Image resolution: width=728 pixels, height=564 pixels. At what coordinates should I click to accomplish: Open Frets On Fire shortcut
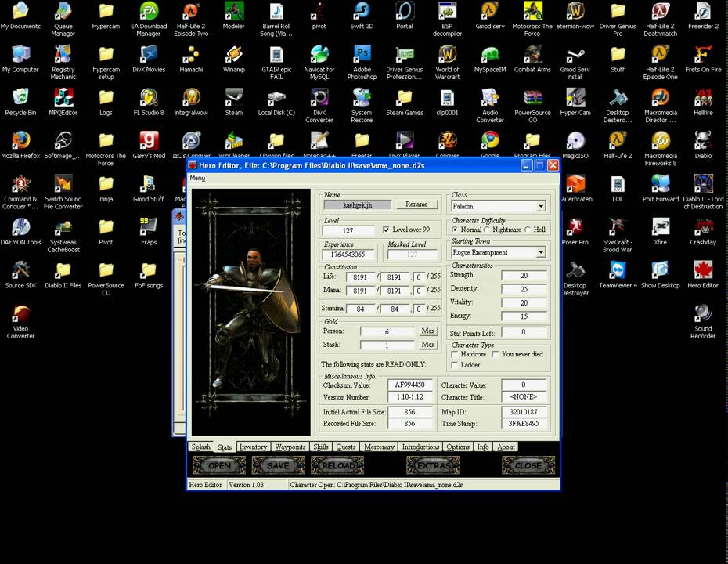[703, 59]
